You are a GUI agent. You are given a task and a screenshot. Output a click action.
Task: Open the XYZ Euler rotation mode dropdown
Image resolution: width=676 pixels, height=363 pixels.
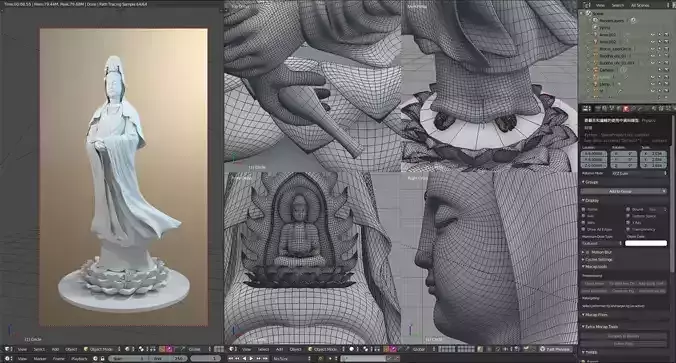(x=639, y=173)
